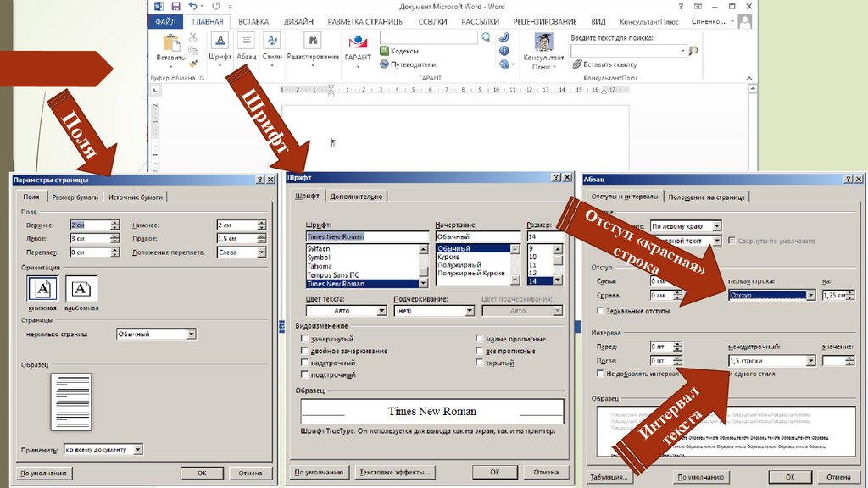This screenshot has width=868, height=488.
Task: Open alignment dropdown По левому краю
Action: click(686, 225)
